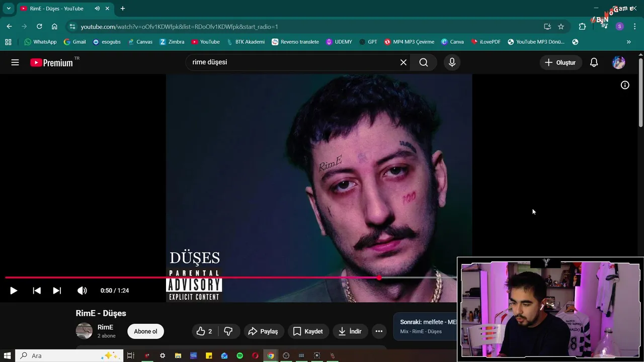
Task: Dislike the video with thumbs down
Action: 228,331
